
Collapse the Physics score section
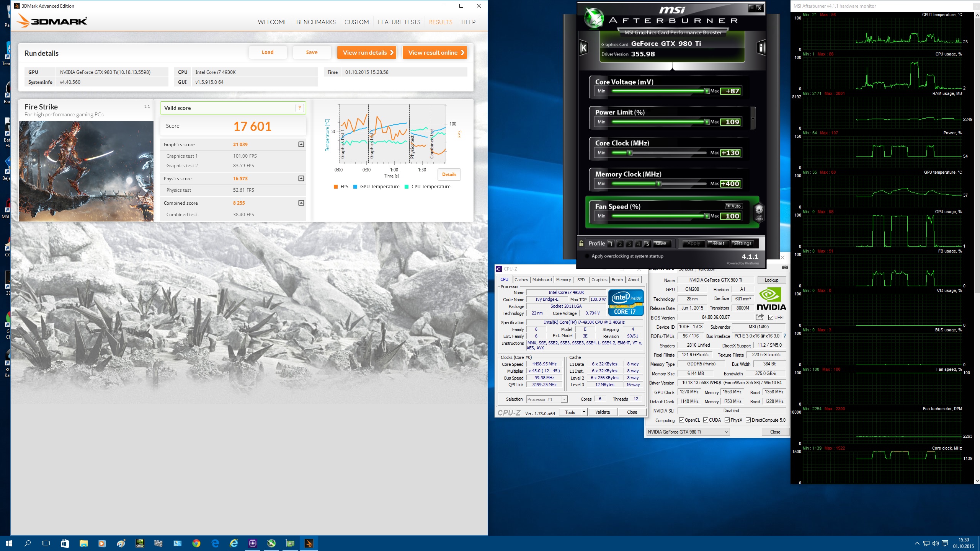point(301,178)
